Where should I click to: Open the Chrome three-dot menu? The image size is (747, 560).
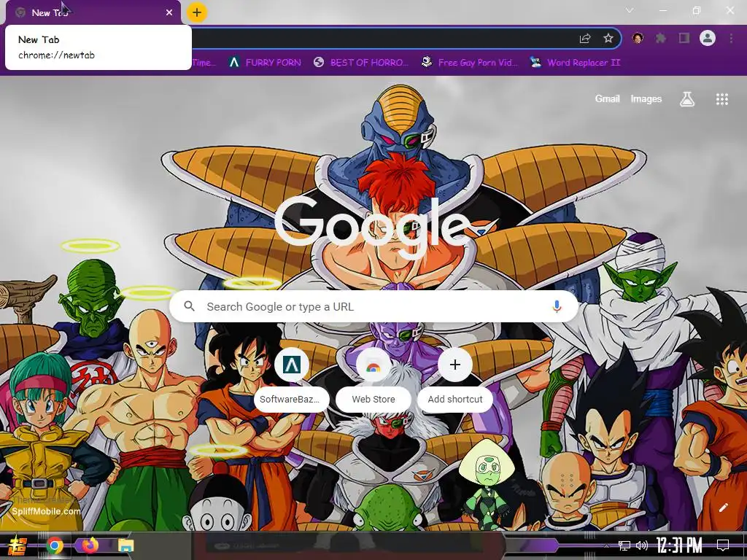coord(731,38)
